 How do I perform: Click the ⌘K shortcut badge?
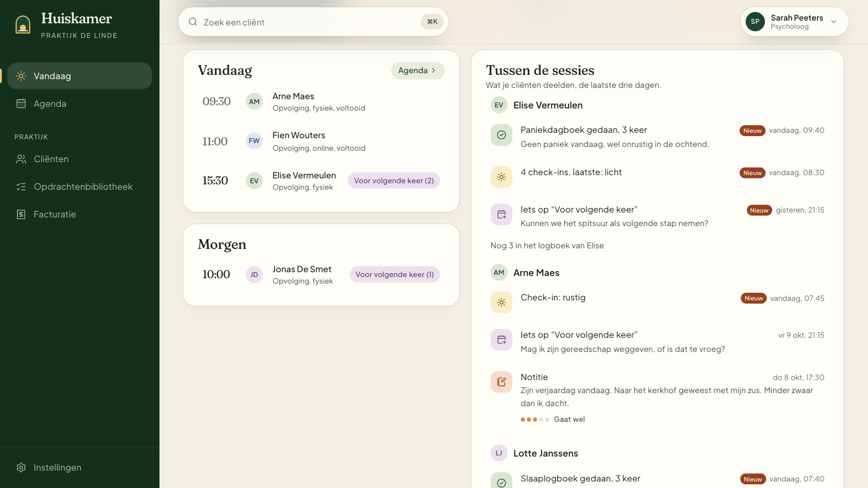coord(432,22)
